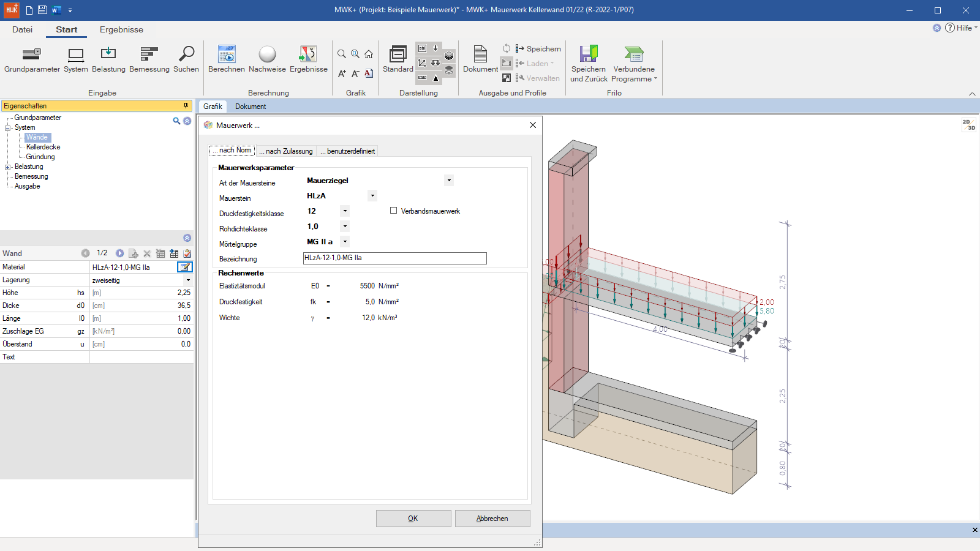This screenshot has height=551, width=980.
Task: Select the zoom-window magnifier icon
Action: click(x=355, y=54)
